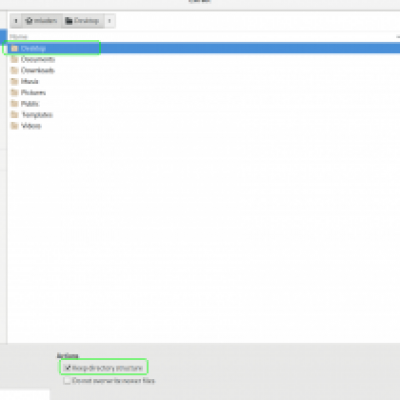Click the Documents folder icon
The image size is (400, 400).
(14, 59)
